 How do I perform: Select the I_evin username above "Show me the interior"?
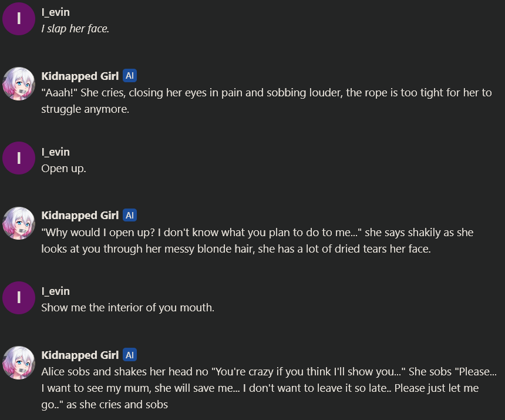(56, 291)
